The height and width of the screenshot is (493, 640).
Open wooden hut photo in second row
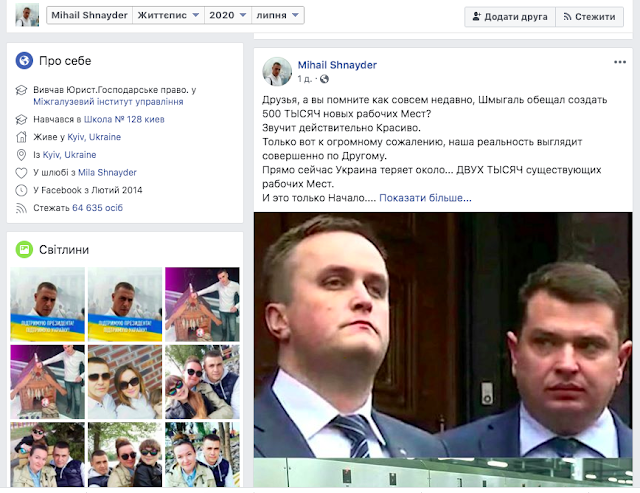(47, 382)
